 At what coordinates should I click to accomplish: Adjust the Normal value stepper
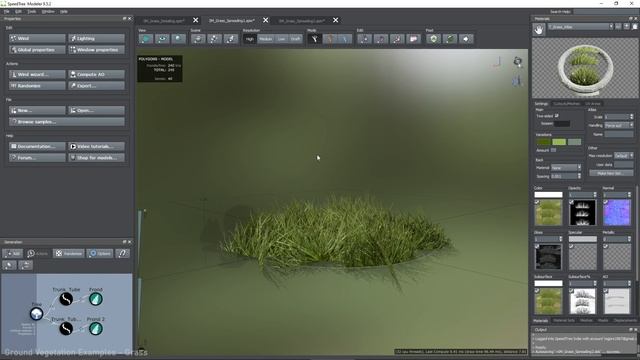(x=629, y=195)
